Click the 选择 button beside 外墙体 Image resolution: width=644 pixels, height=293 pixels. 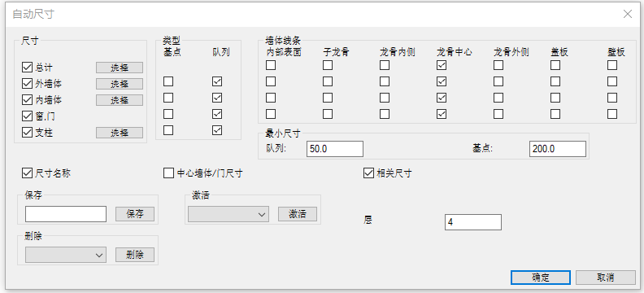(x=120, y=84)
